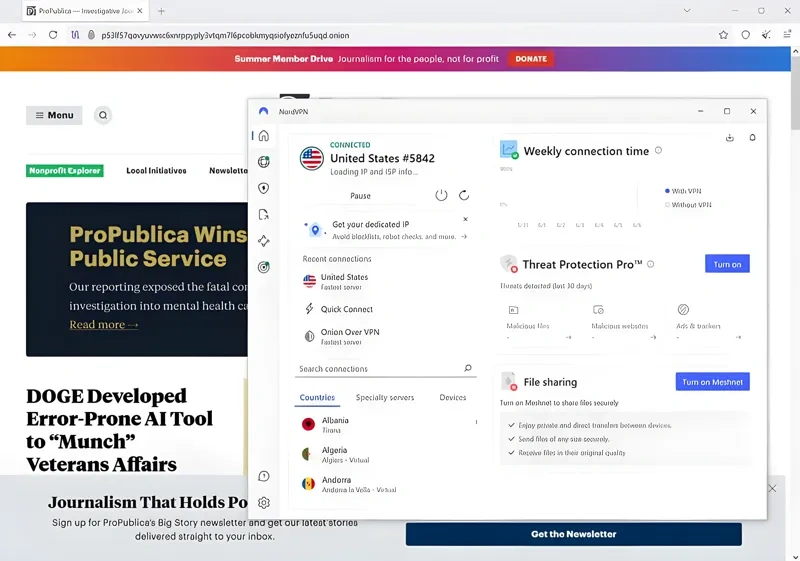Open Local Initiatives nav item

(156, 170)
